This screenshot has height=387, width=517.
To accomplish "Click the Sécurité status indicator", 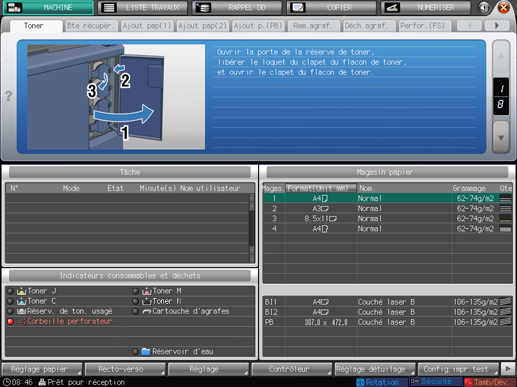I will (436, 382).
